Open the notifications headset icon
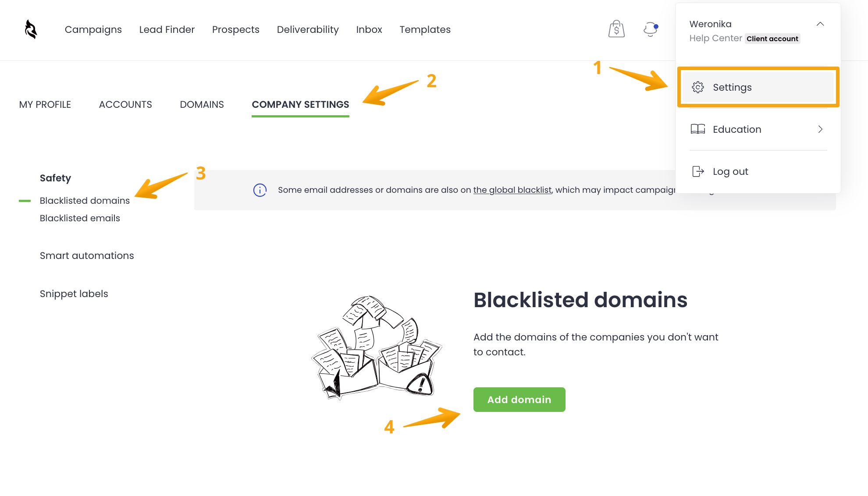Image resolution: width=868 pixels, height=496 pixels. pyautogui.click(x=650, y=29)
